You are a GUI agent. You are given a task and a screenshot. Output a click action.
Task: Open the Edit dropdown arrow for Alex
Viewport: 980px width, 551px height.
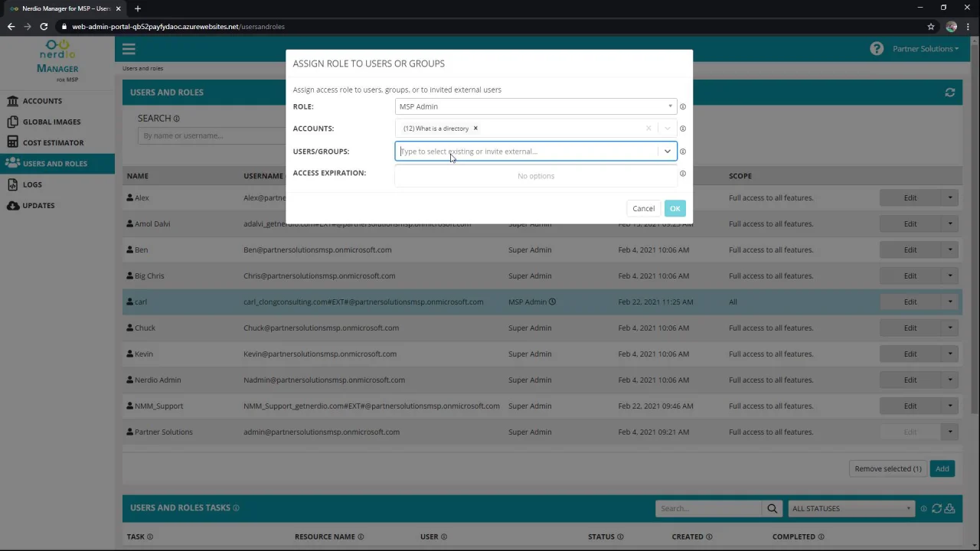point(950,198)
